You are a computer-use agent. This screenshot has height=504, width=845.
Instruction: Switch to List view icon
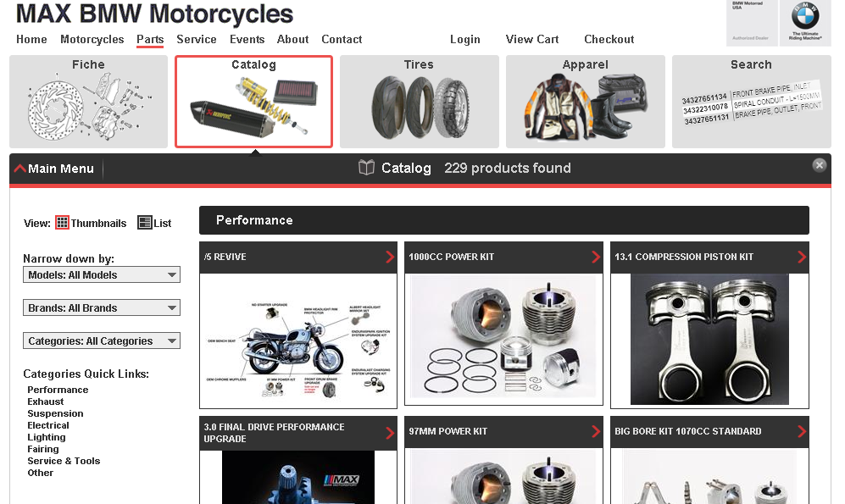tap(144, 223)
